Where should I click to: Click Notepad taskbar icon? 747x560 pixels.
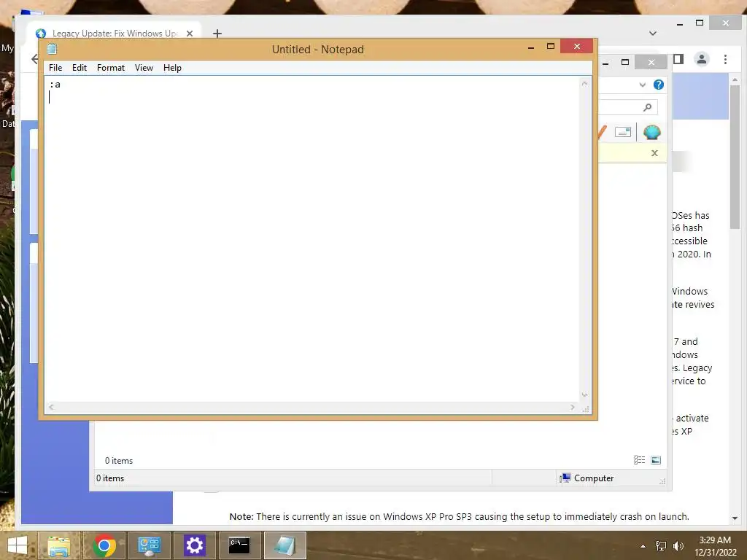(x=285, y=545)
